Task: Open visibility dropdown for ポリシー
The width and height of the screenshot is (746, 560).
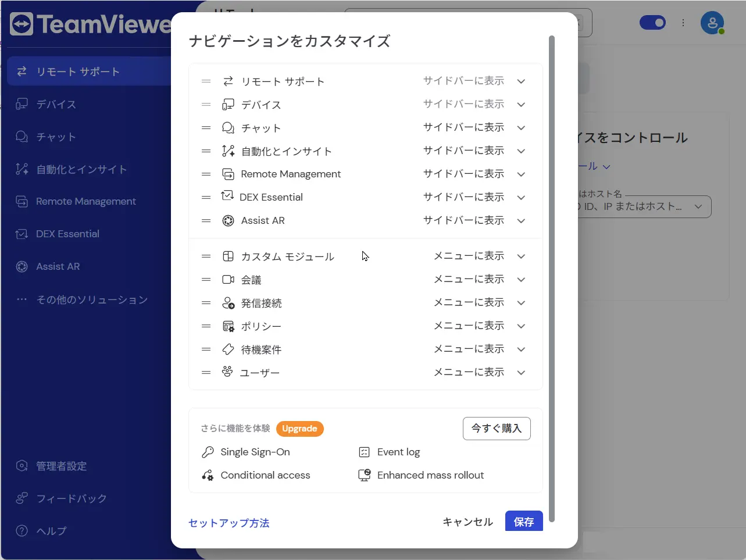Action: 521,326
